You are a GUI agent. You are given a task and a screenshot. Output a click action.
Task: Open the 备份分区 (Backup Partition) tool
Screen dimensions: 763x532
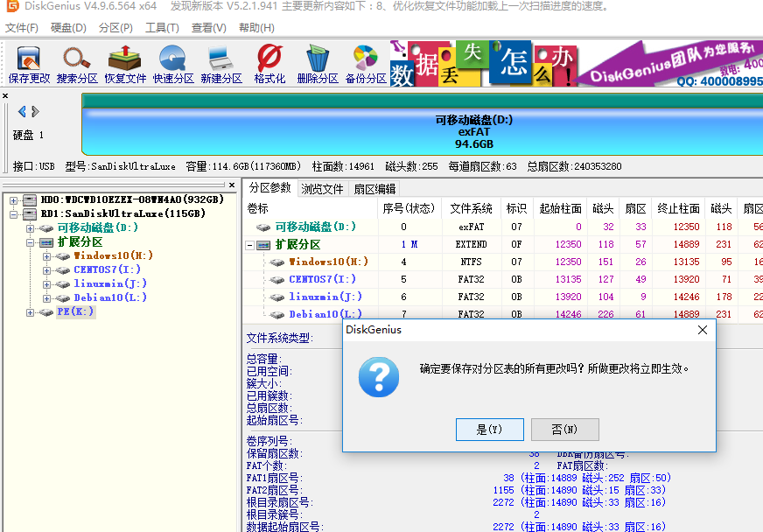pos(366,64)
